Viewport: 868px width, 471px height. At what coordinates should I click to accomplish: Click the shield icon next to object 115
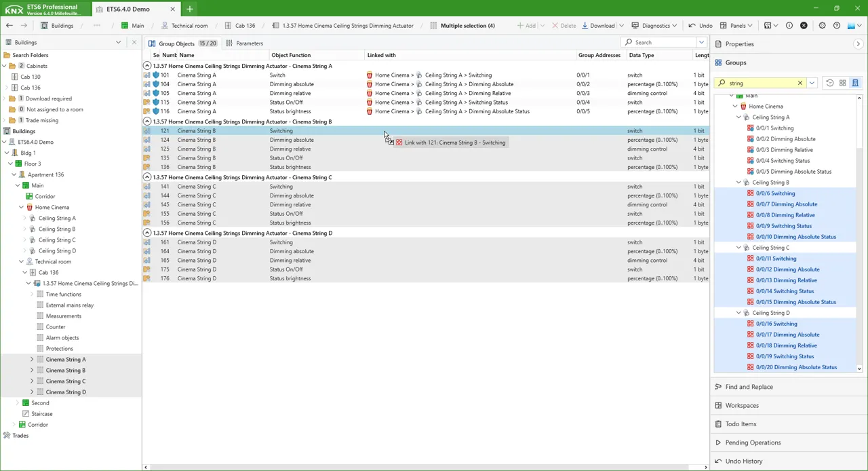(156, 102)
